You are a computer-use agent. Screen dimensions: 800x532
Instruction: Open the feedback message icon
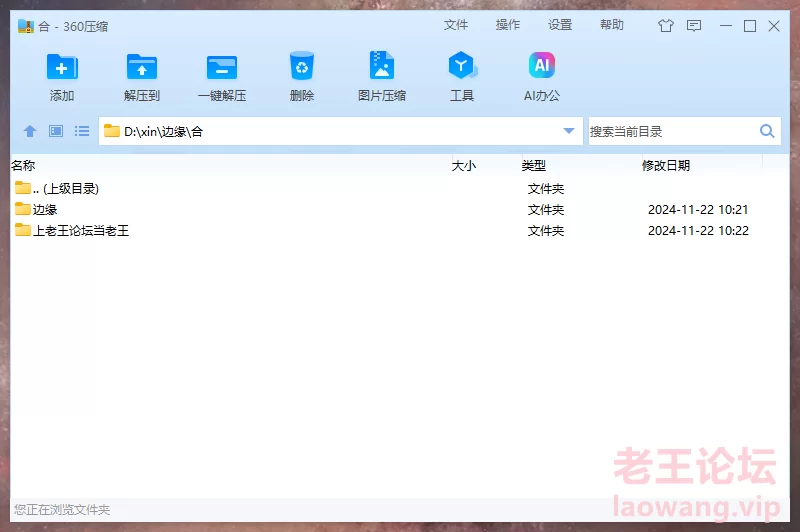pos(694,26)
